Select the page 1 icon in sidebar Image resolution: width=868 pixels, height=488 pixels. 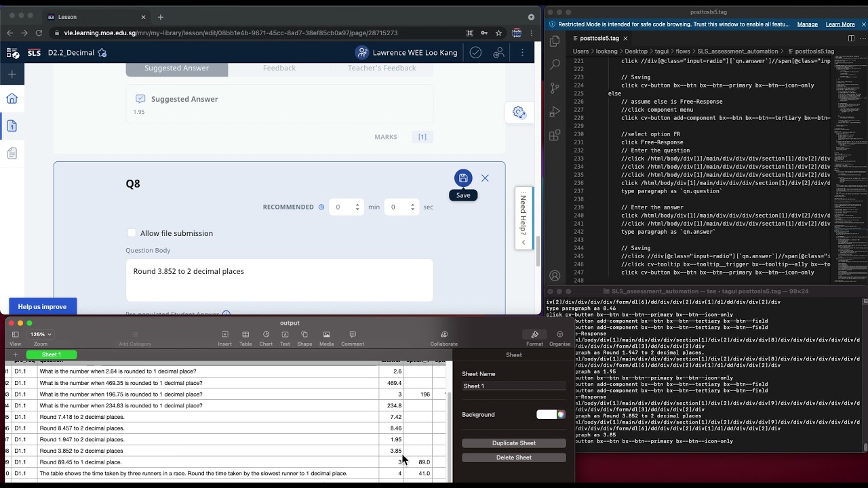[12, 126]
